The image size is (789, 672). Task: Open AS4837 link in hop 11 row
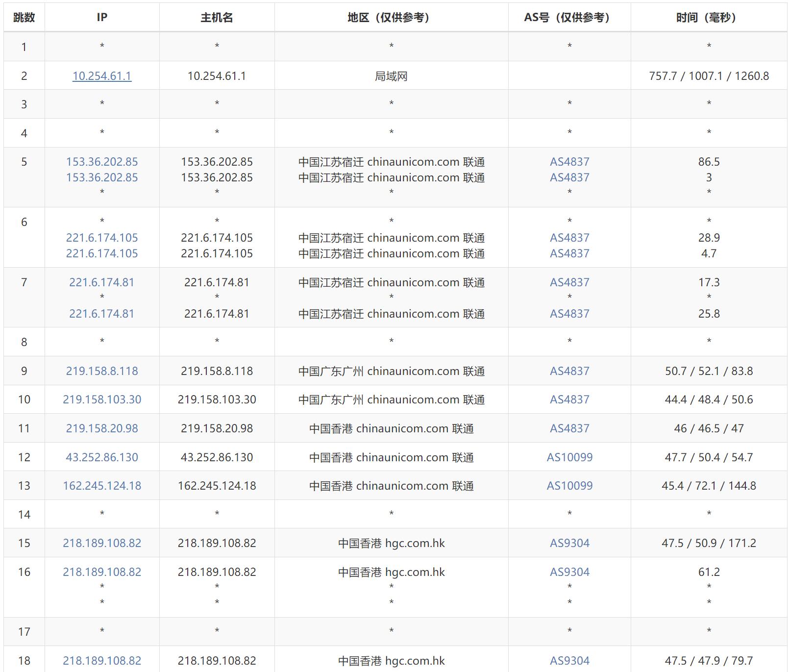(x=569, y=428)
